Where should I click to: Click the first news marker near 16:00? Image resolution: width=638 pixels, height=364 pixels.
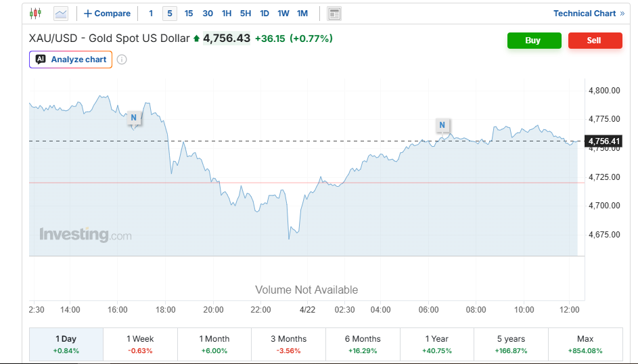coord(134,118)
